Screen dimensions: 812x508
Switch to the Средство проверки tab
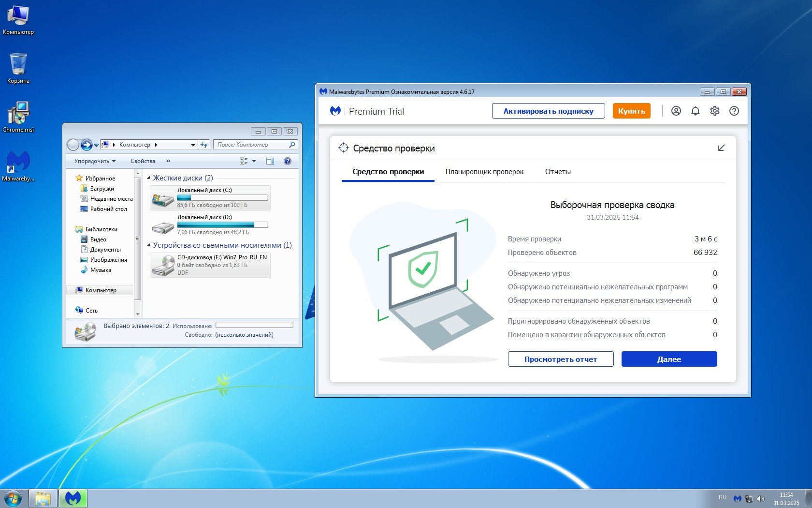[x=388, y=172]
